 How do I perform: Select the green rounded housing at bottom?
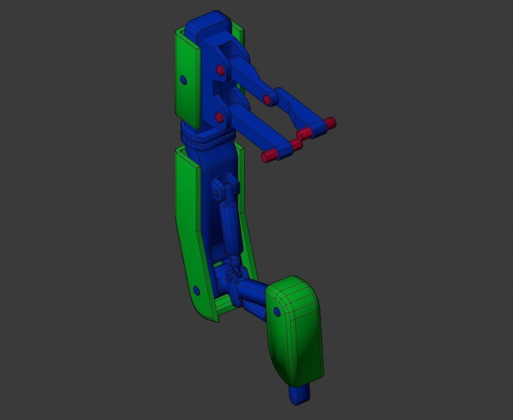tap(294, 330)
